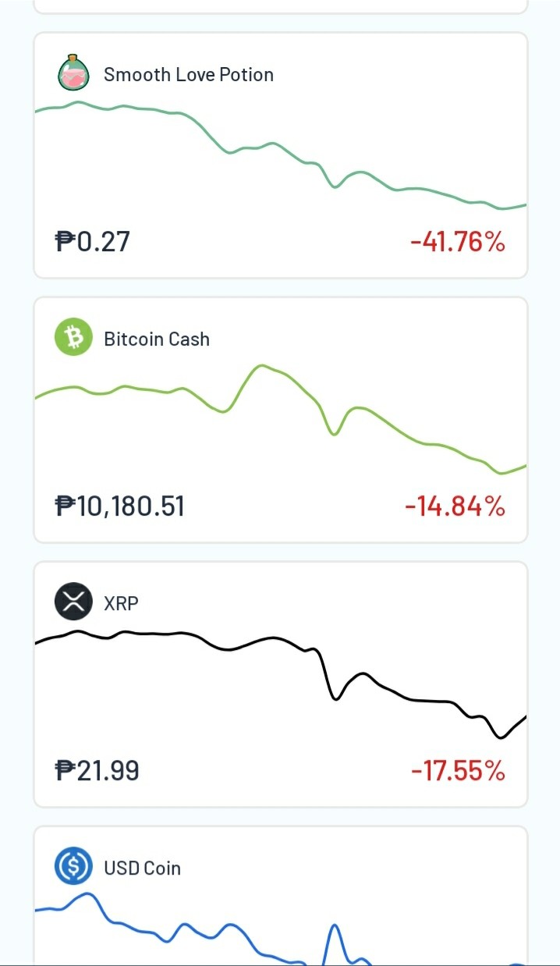This screenshot has height=966, width=560.
Task: Tap the green Bitcoin Cash logo icon
Action: pos(73,338)
